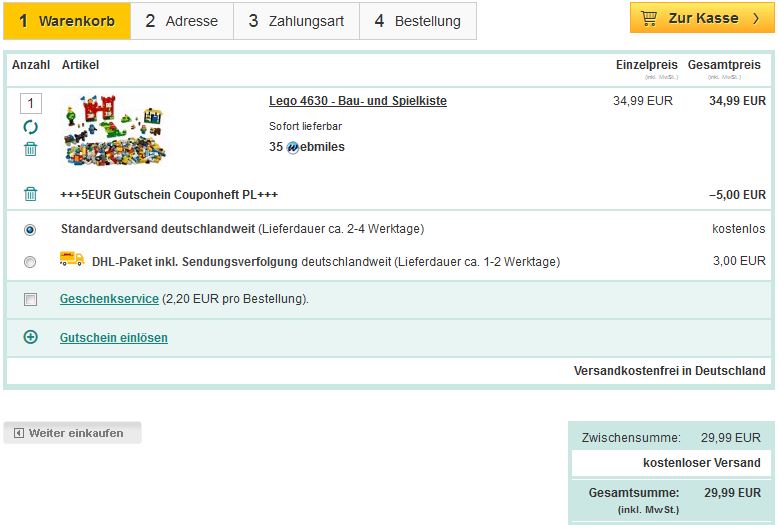Expand the Gutschein einlösen link
This screenshot has height=525, width=780.
click(114, 338)
